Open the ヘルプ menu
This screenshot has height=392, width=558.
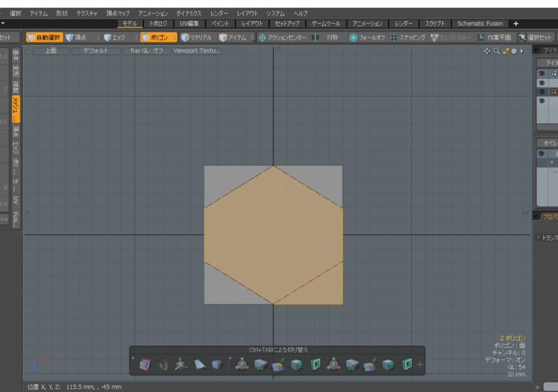click(300, 13)
